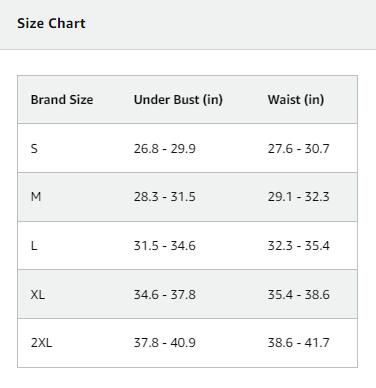Click waist value 35.4 - 38.6
This screenshot has width=376, height=388.
point(298,295)
